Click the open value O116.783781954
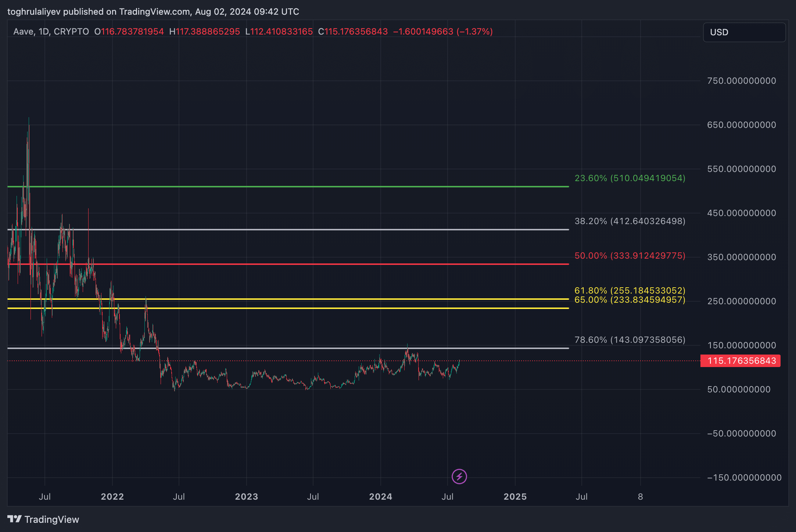Image resolution: width=796 pixels, height=532 pixels. point(129,32)
